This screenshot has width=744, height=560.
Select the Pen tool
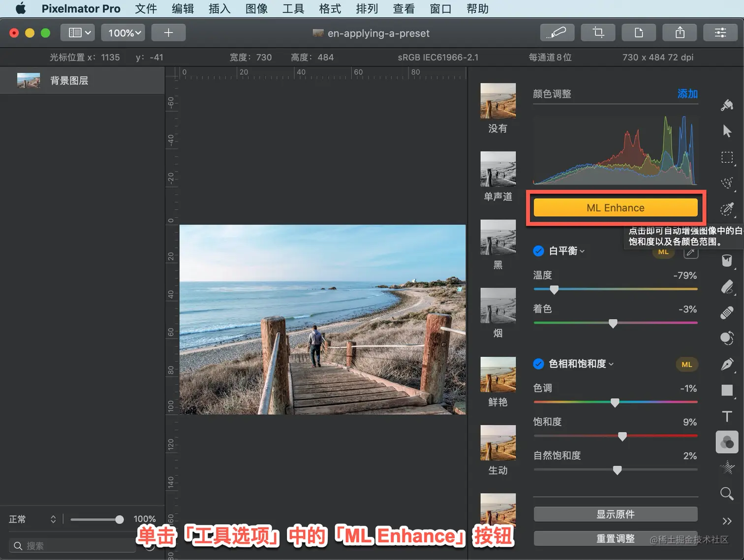[727, 364]
